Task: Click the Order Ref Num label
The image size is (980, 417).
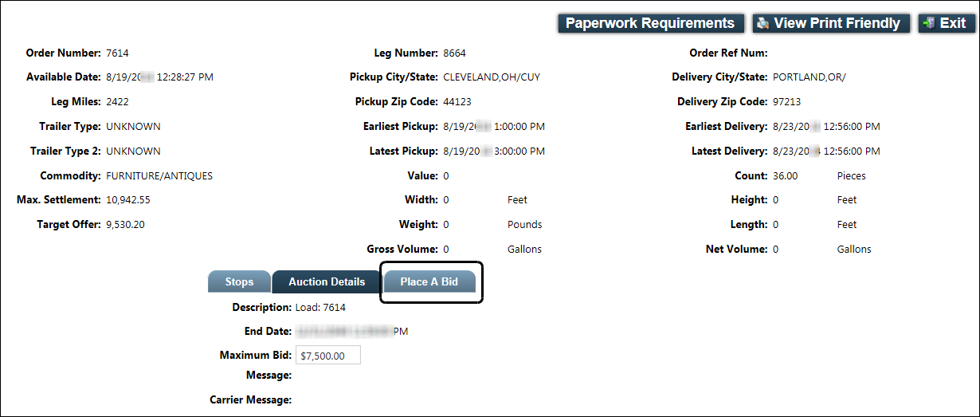Action: [x=728, y=53]
